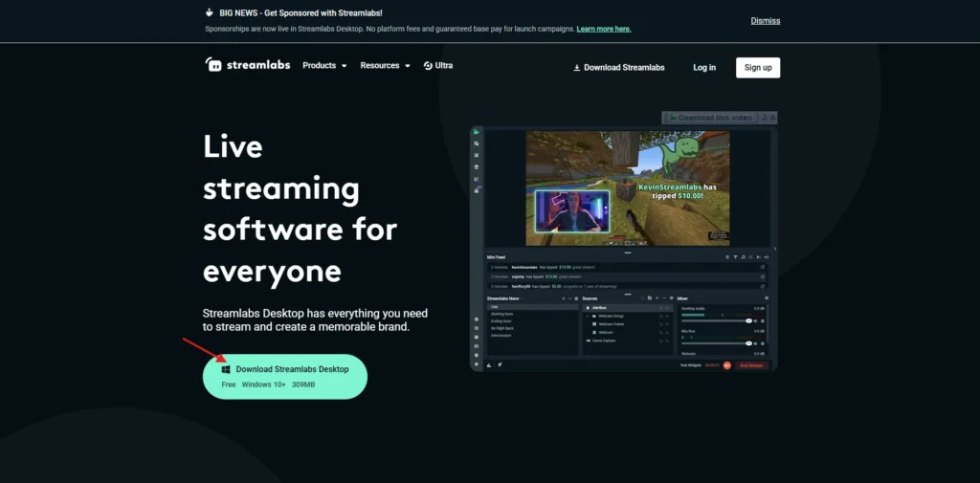Viewport: 980px width, 483px height.
Task: Select the green Editor icon atop app sidebar
Action: tap(477, 132)
